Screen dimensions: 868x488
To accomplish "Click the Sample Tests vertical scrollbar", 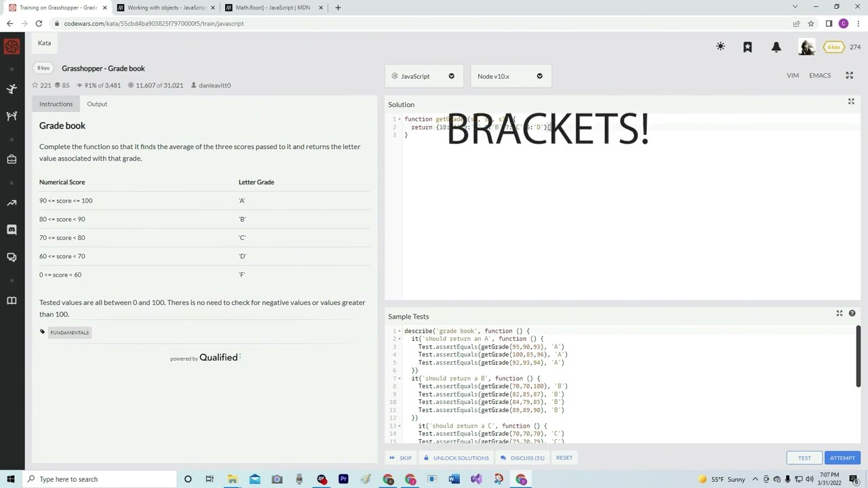I will [858, 356].
